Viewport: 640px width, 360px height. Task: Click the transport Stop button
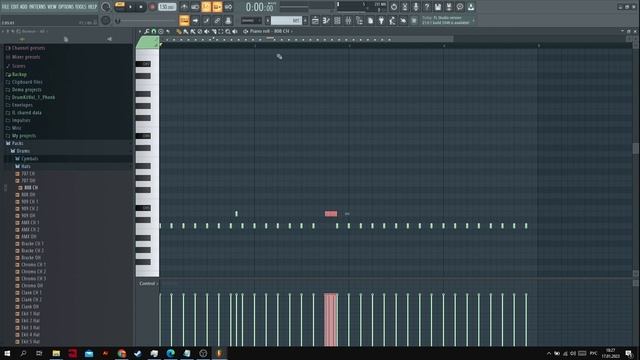[141, 7]
